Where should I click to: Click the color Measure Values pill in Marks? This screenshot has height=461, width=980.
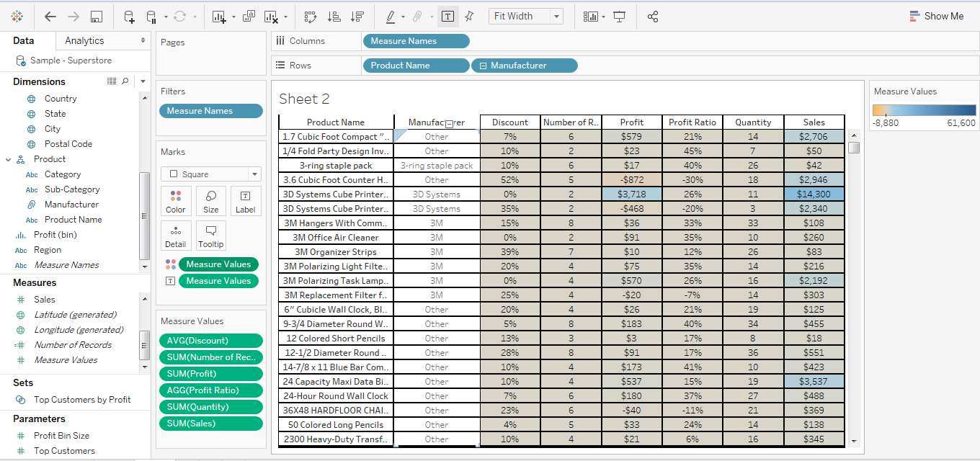tap(218, 264)
